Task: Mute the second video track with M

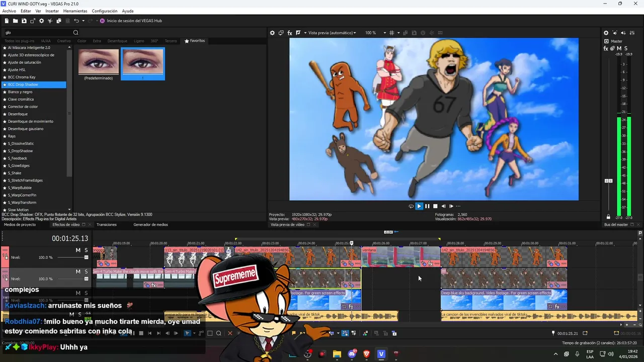Action: pos(78,271)
